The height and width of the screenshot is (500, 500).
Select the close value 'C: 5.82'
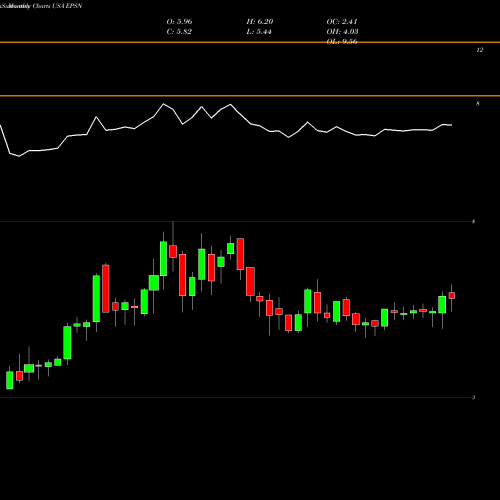179,32
